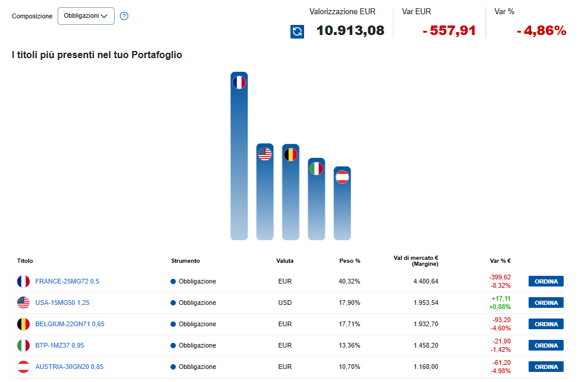Click the USA flag on the chart bar

265,154
